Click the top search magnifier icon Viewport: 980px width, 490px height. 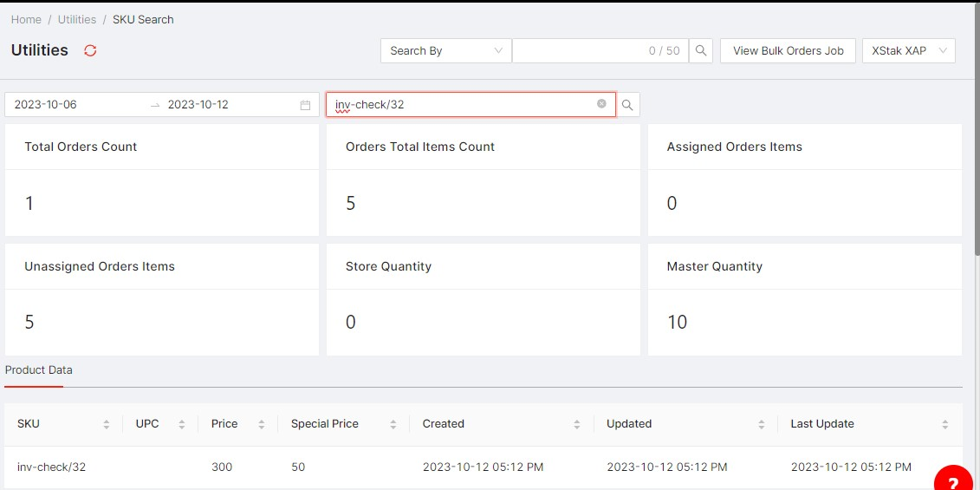pyautogui.click(x=702, y=50)
